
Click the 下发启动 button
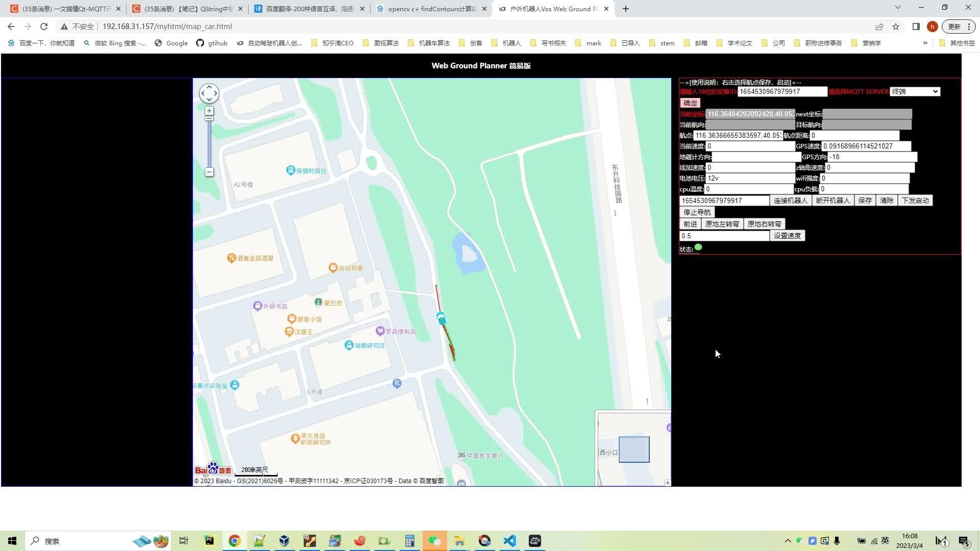(x=915, y=201)
